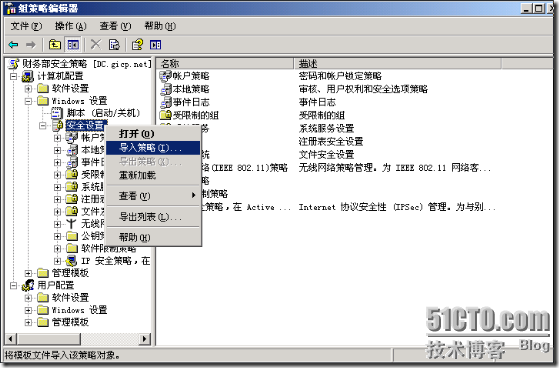Click the tree pane horizontal scrollbar thumb
The width and height of the screenshot is (559, 368).
(48, 338)
